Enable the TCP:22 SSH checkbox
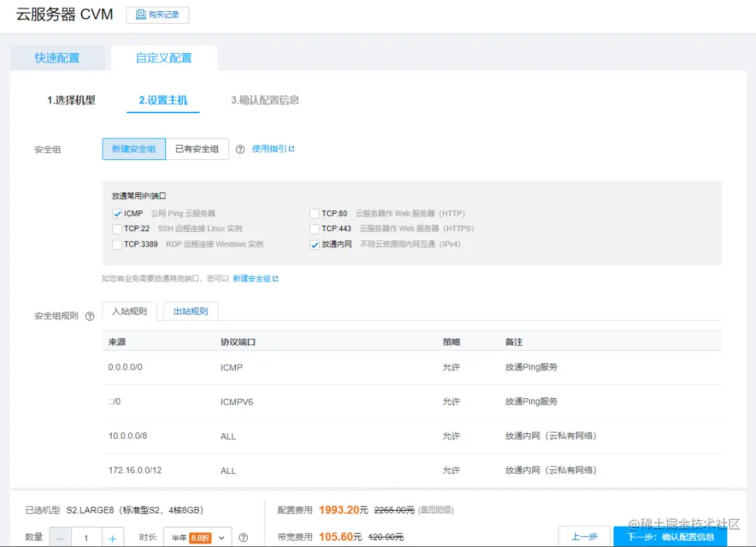This screenshot has width=756, height=547. [117, 228]
